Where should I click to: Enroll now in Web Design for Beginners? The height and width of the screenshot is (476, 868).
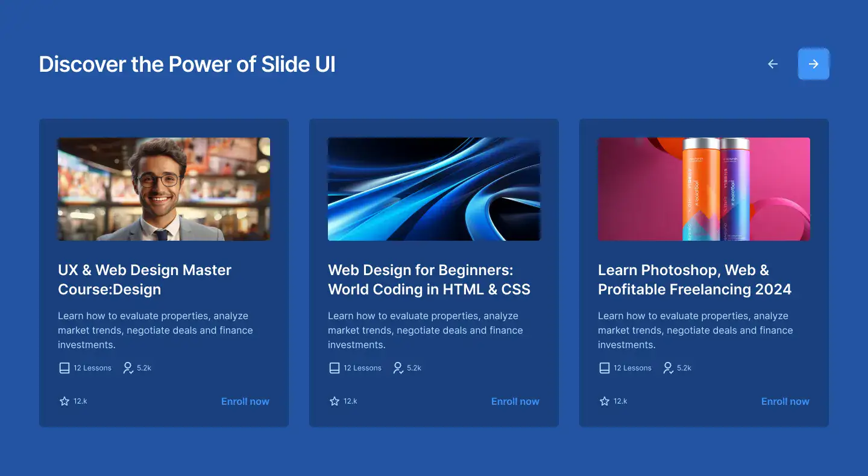515,401
